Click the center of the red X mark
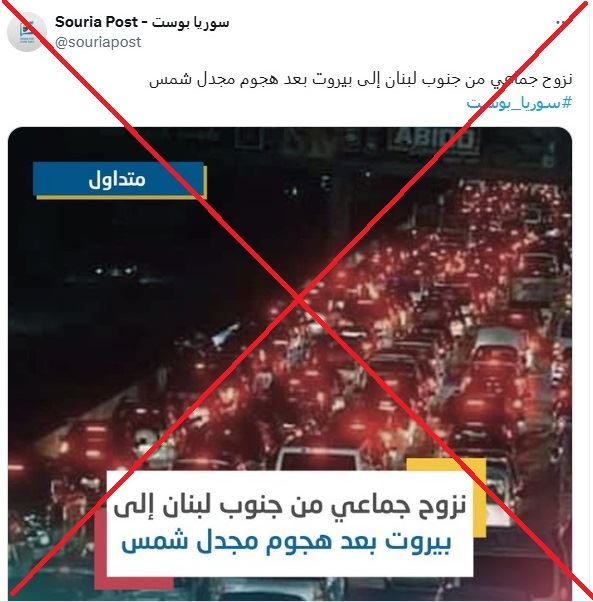 [x=297, y=299]
